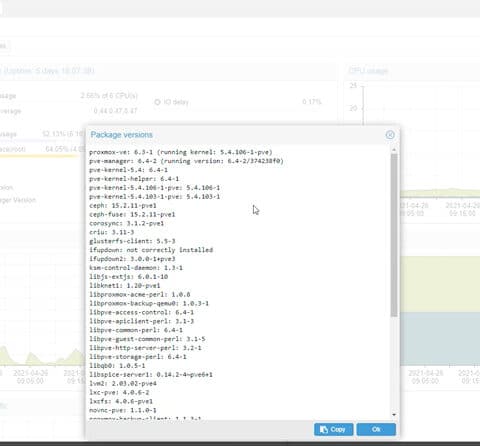Click the line 'ifupdown2: 3.0.0-1+pve3'
Viewport: 480px width, 446px height.
(x=132, y=259)
